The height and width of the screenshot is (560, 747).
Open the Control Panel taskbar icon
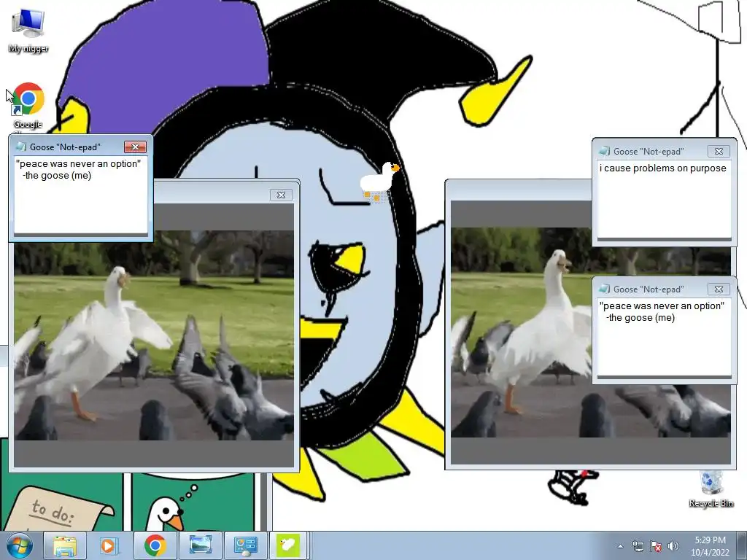(245, 545)
